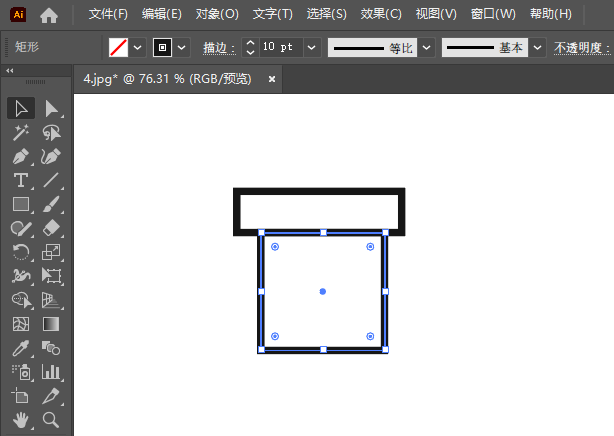Open the 文字(T) menu

coord(273,14)
